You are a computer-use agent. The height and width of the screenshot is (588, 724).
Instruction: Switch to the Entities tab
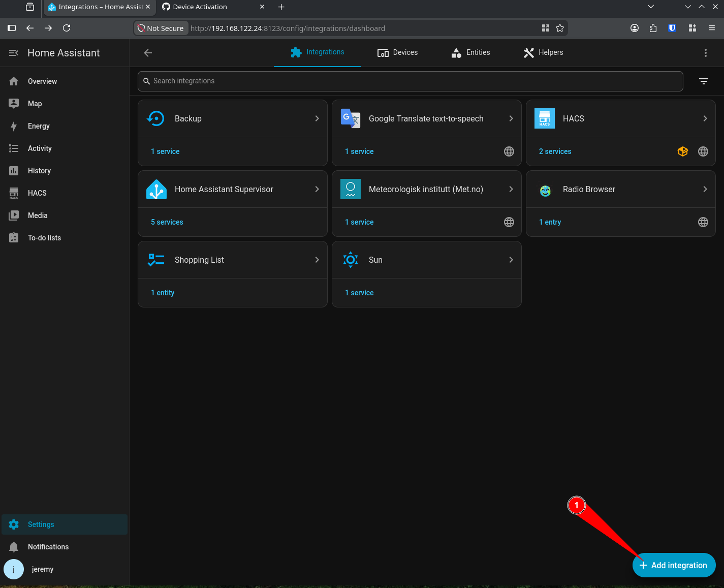(x=470, y=52)
